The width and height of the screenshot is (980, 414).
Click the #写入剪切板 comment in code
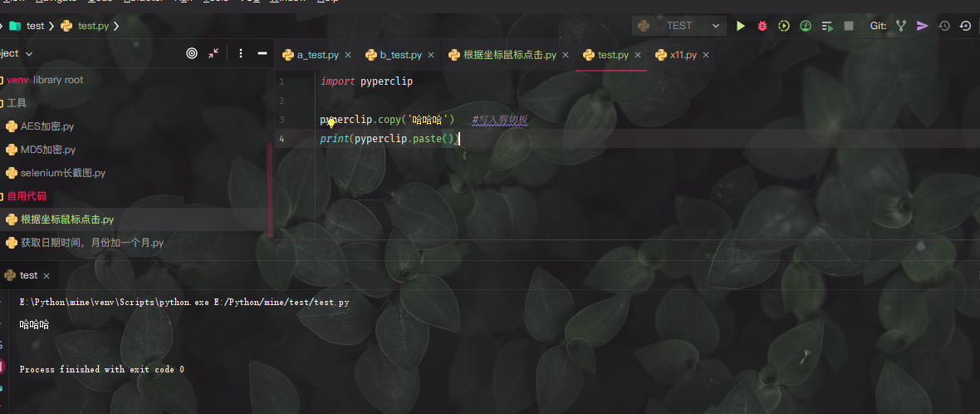500,120
